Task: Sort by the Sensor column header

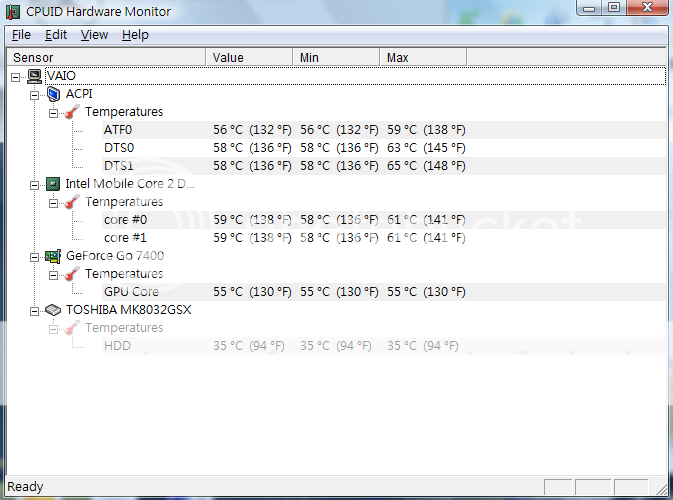Action: click(106, 58)
